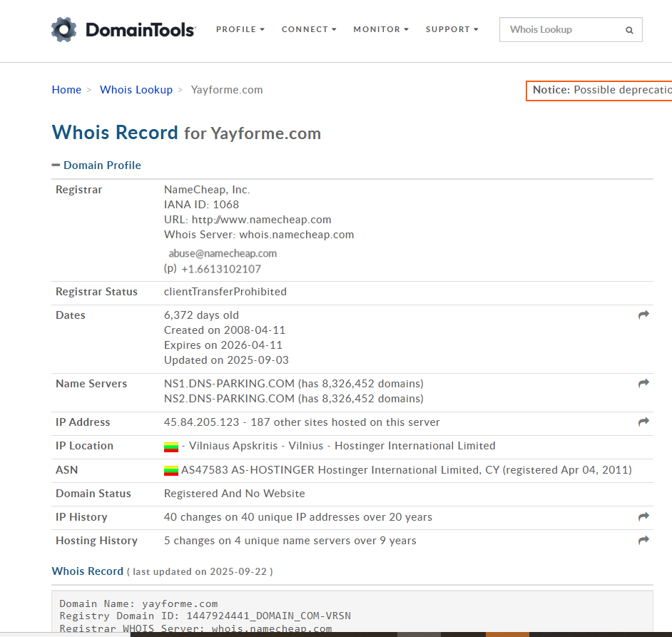The width and height of the screenshot is (672, 637).
Task: Click the search magnifier icon
Action: point(629,30)
